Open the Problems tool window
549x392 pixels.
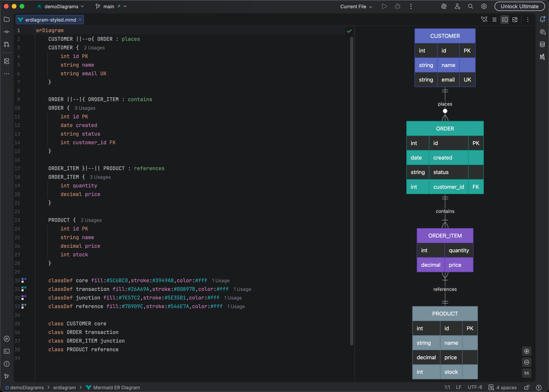tap(6, 364)
